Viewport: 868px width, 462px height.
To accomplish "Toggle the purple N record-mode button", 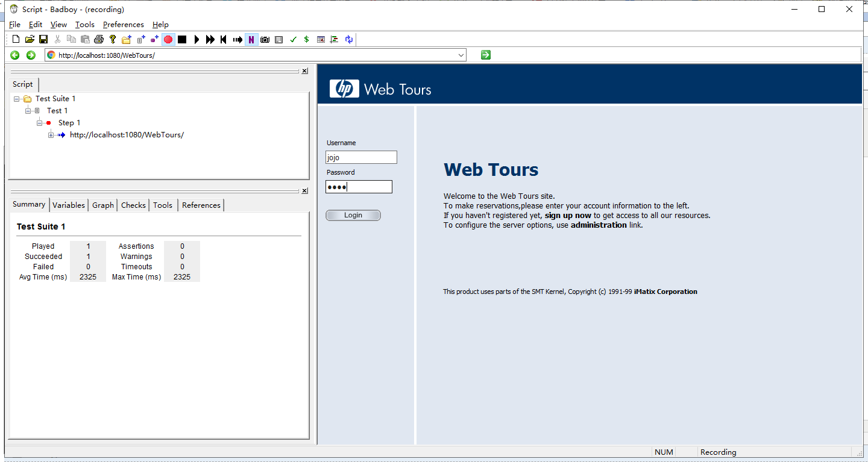I will (251, 40).
